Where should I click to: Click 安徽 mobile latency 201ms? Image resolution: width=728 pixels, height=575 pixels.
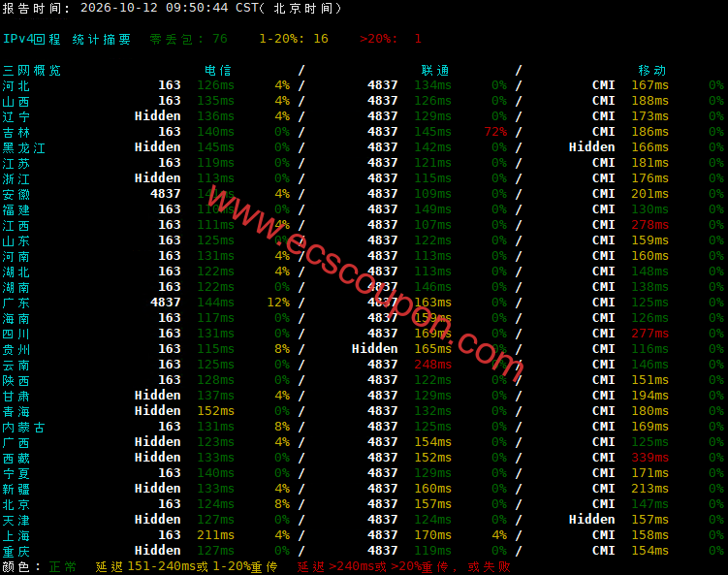coord(649,194)
